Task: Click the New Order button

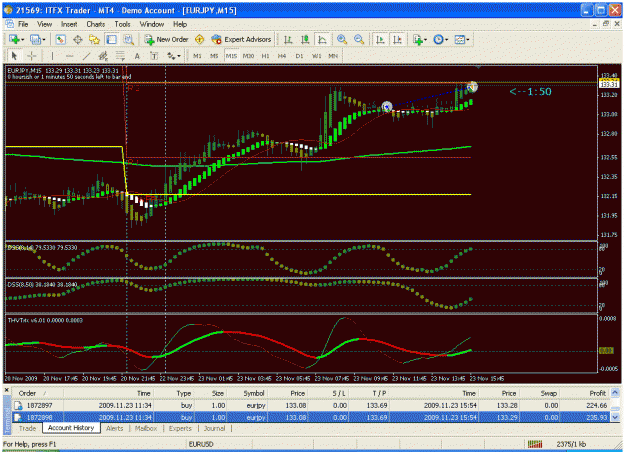Action: (x=167, y=39)
